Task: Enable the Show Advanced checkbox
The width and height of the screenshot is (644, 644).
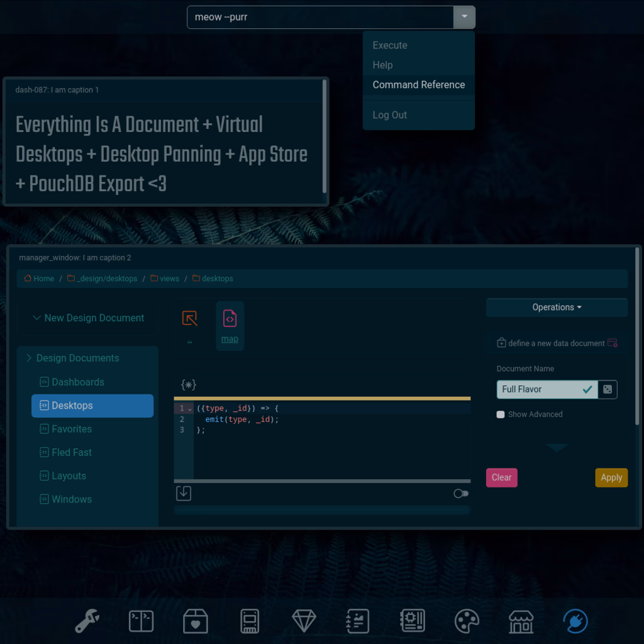Action: coord(501,414)
